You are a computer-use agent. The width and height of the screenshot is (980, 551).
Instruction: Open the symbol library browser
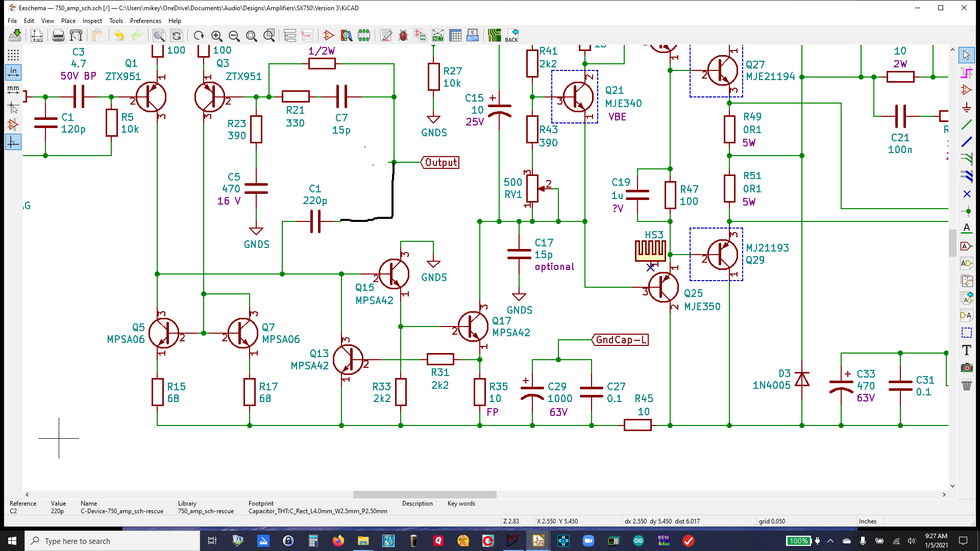pyautogui.click(x=347, y=35)
